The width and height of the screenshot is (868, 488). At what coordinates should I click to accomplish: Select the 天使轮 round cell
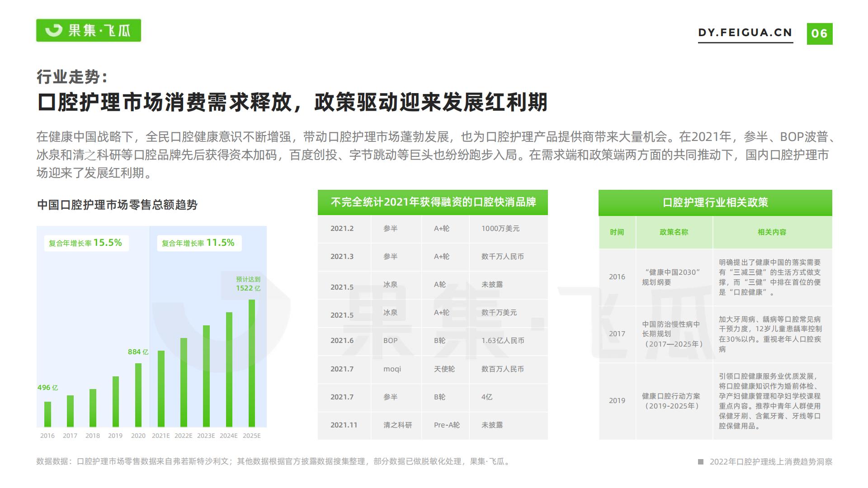tap(444, 369)
